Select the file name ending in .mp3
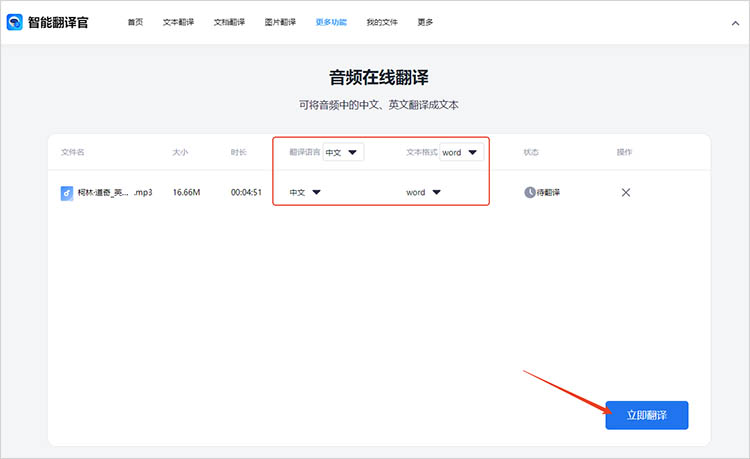Screen dimensions: 750x459 [115, 192]
